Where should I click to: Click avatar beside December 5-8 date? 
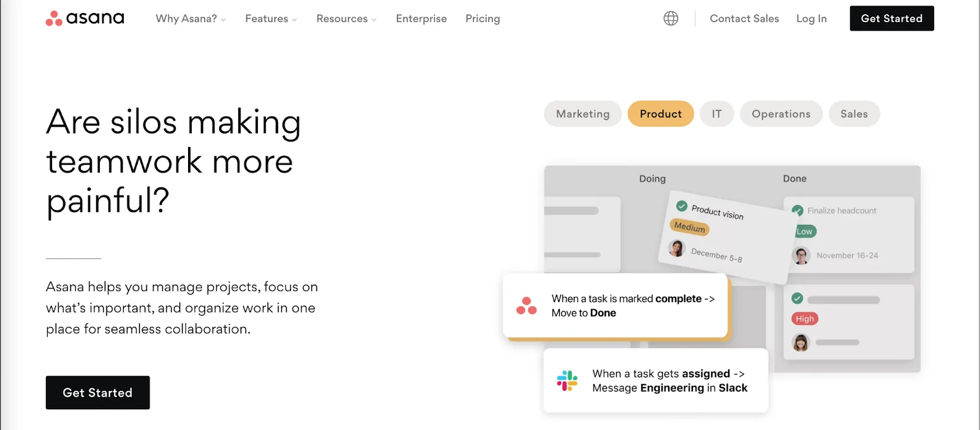[x=677, y=248]
